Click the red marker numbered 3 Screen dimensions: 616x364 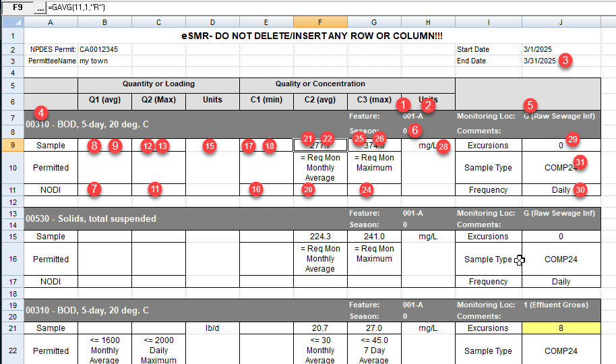[x=565, y=59]
